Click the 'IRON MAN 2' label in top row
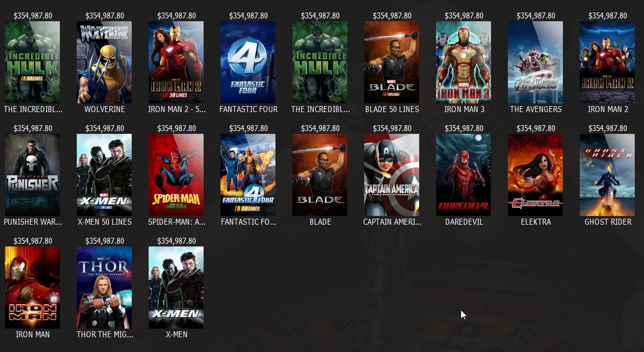 coord(608,109)
